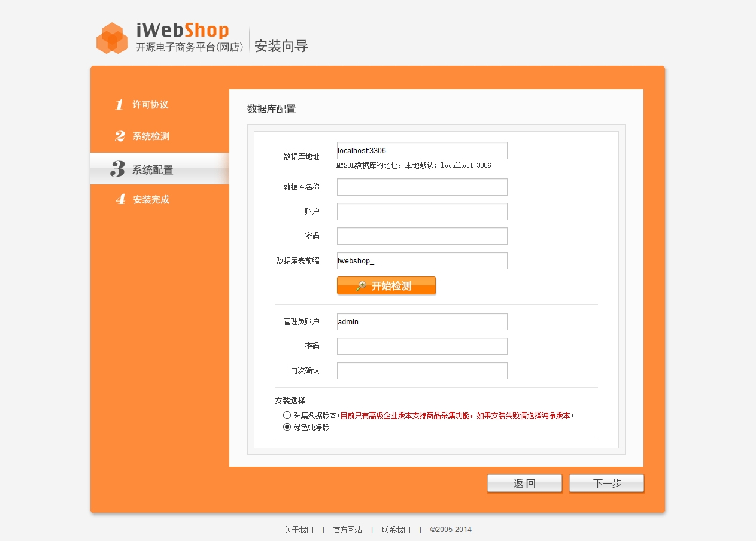The height and width of the screenshot is (541, 756).
Task: Click the iWebShop wordmark text
Action: coord(183,31)
